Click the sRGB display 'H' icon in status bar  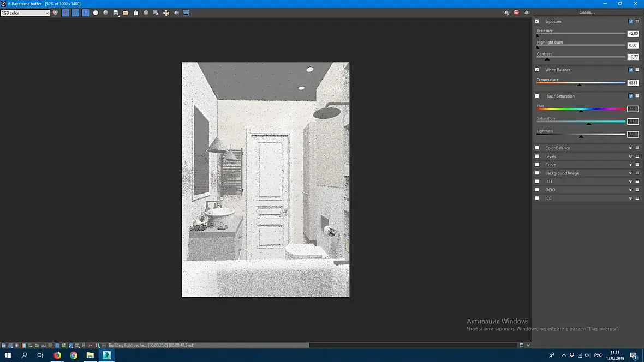click(x=84, y=346)
